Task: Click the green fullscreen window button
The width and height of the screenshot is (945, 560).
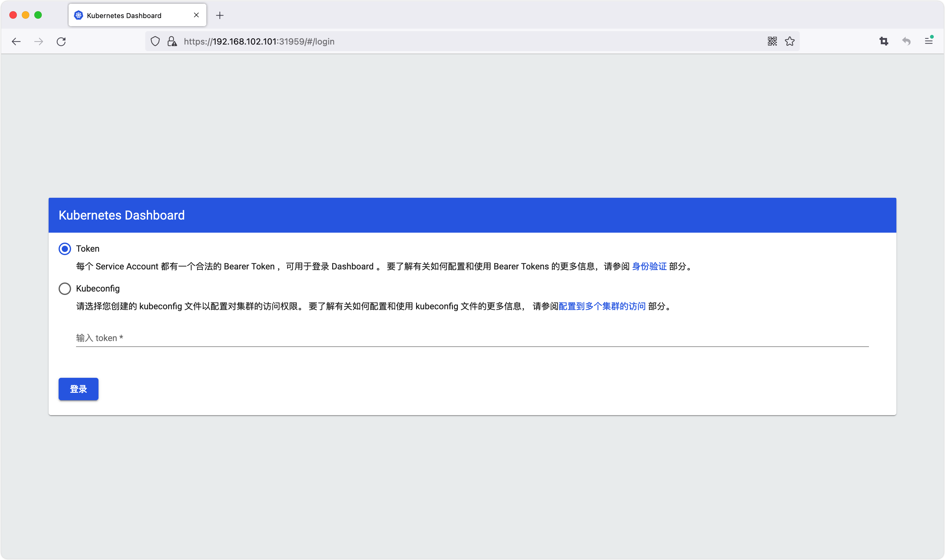Action: point(38,15)
